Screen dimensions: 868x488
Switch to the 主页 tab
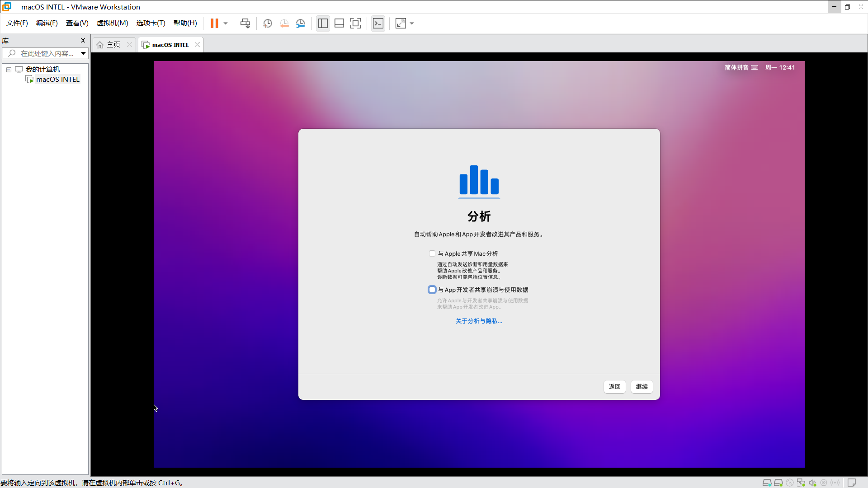pos(113,45)
